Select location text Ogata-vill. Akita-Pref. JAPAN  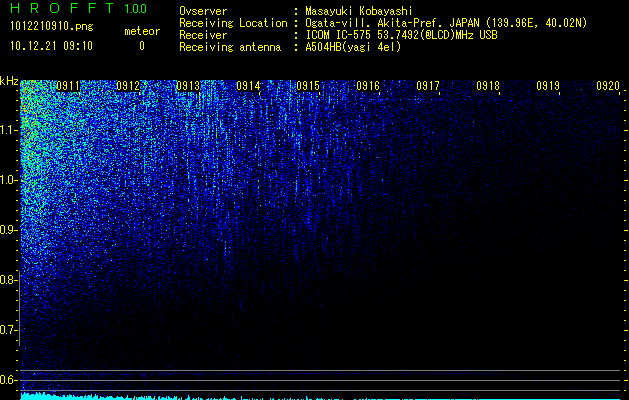(x=392, y=23)
